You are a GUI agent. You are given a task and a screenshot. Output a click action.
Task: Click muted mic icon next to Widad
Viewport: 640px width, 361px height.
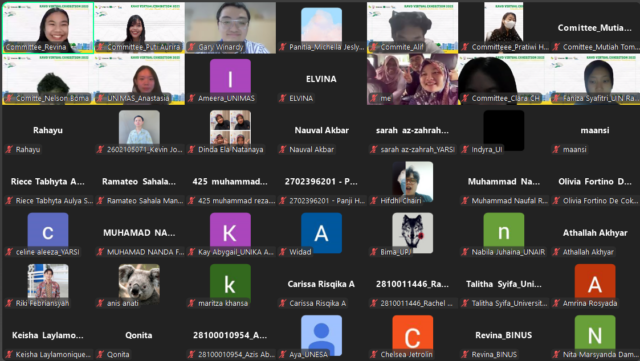coord(282,252)
